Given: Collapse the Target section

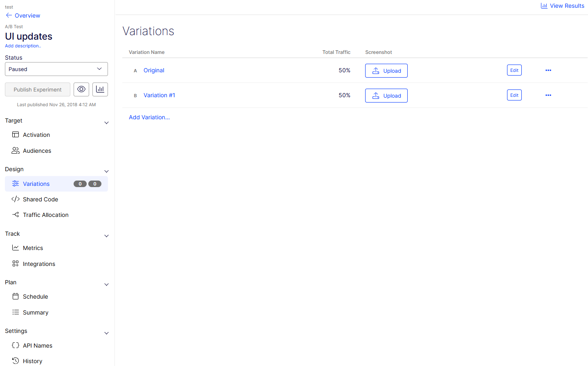Looking at the screenshot, I should pos(106,123).
